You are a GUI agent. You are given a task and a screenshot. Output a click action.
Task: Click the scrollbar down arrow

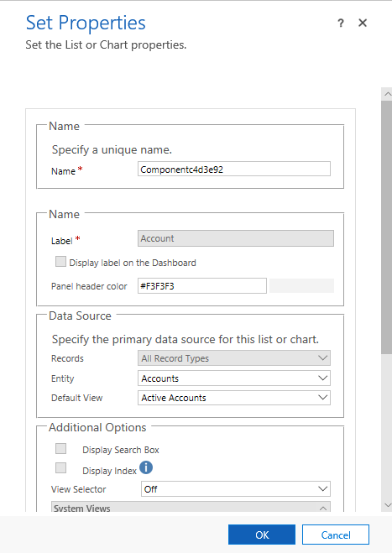[x=388, y=505]
